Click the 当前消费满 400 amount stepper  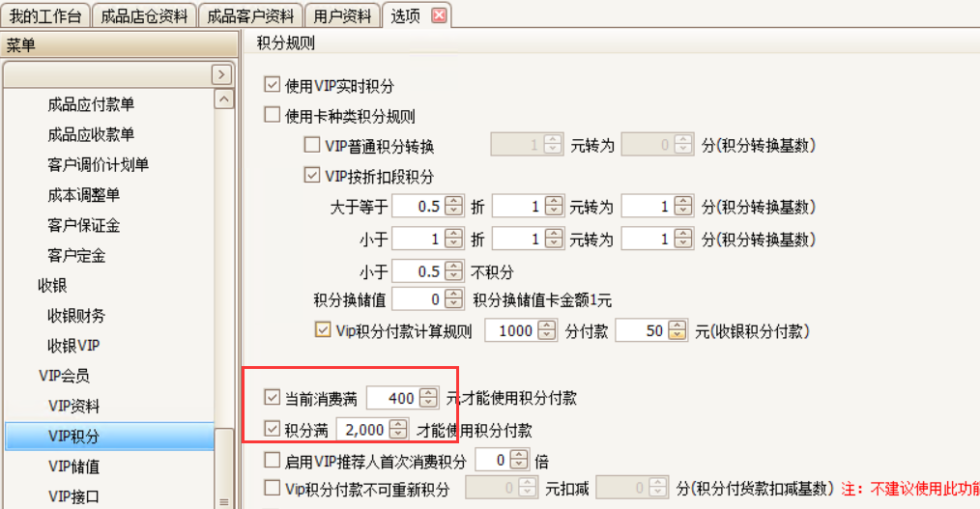click(429, 397)
